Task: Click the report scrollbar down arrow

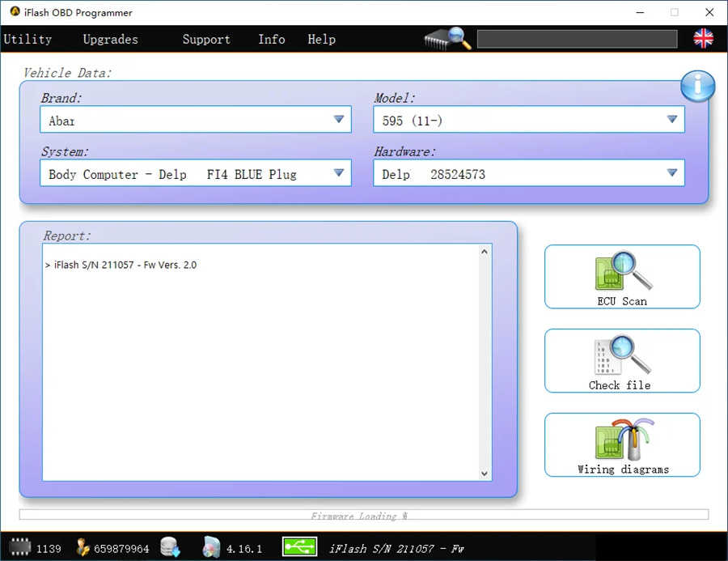Action: (x=485, y=474)
